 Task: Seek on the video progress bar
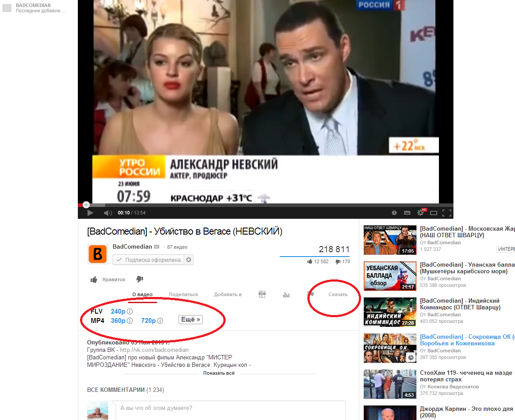pyautogui.click(x=265, y=205)
